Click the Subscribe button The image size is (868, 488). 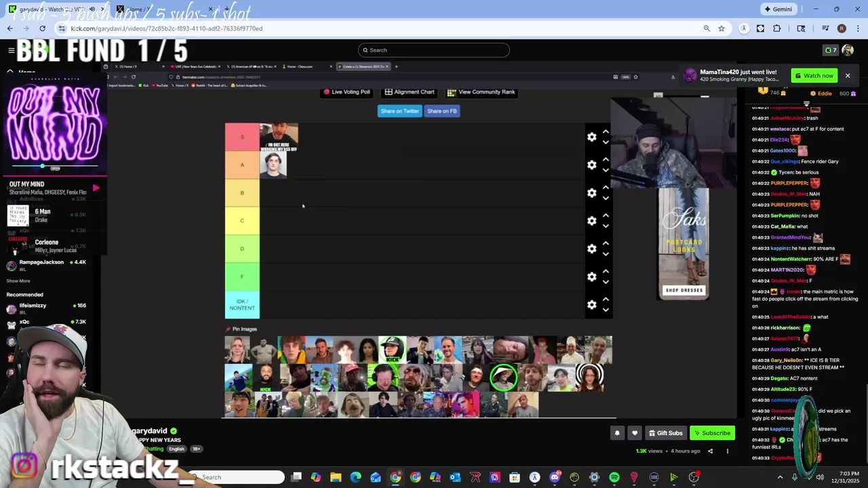712,433
